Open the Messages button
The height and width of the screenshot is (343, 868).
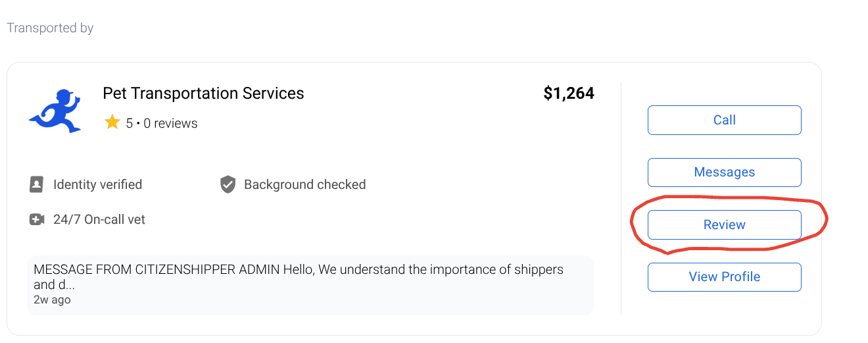pyautogui.click(x=724, y=172)
